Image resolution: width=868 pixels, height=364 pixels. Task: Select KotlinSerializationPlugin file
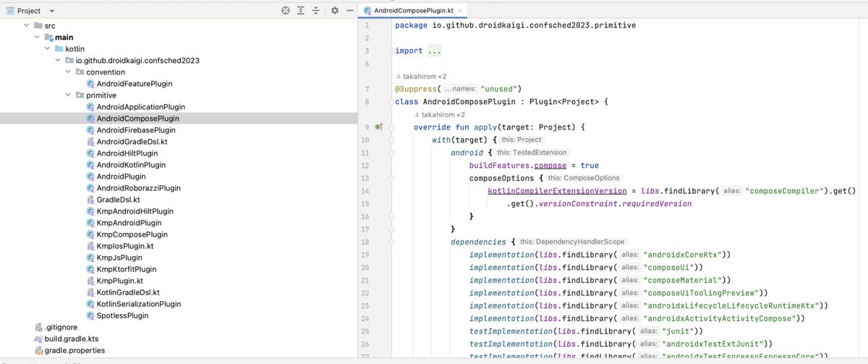133,304
